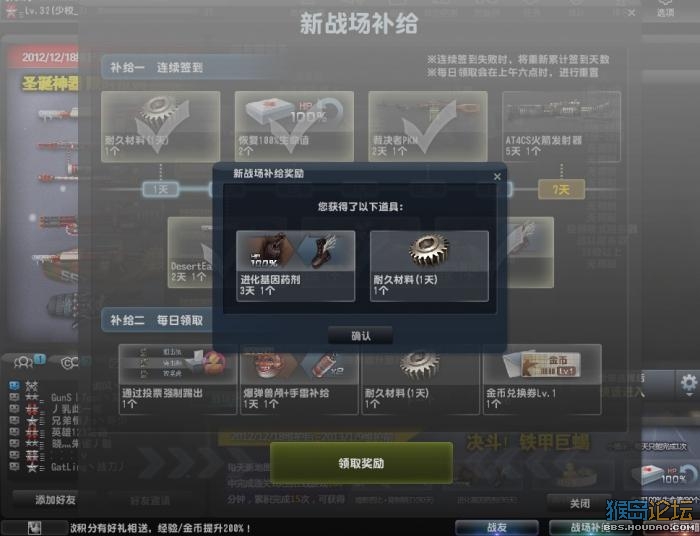Open the 战友 tab at bottom
The width and height of the screenshot is (700, 536).
(496, 528)
